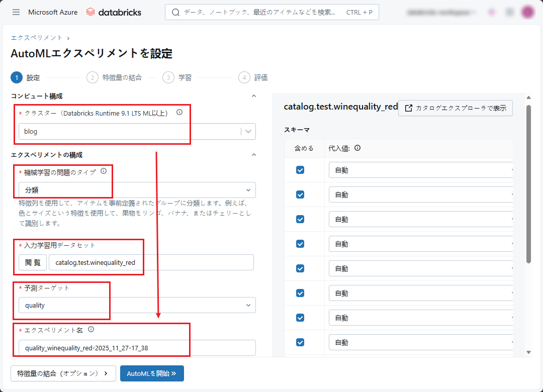Click the search magnifier icon

[175, 12]
